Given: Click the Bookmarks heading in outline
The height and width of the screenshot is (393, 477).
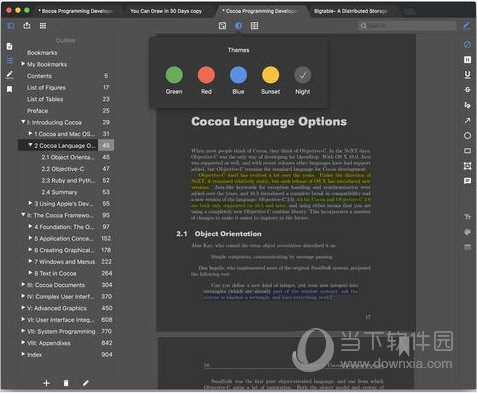Looking at the screenshot, I should click(42, 53).
